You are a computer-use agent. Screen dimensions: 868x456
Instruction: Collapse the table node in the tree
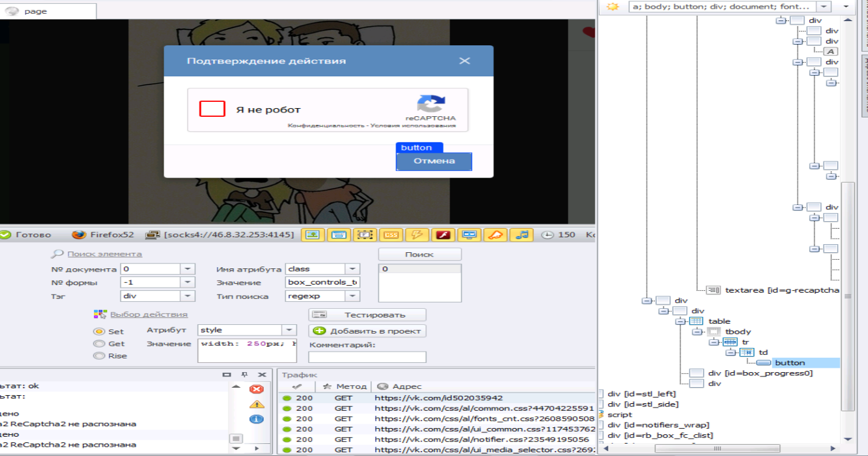[680, 321]
